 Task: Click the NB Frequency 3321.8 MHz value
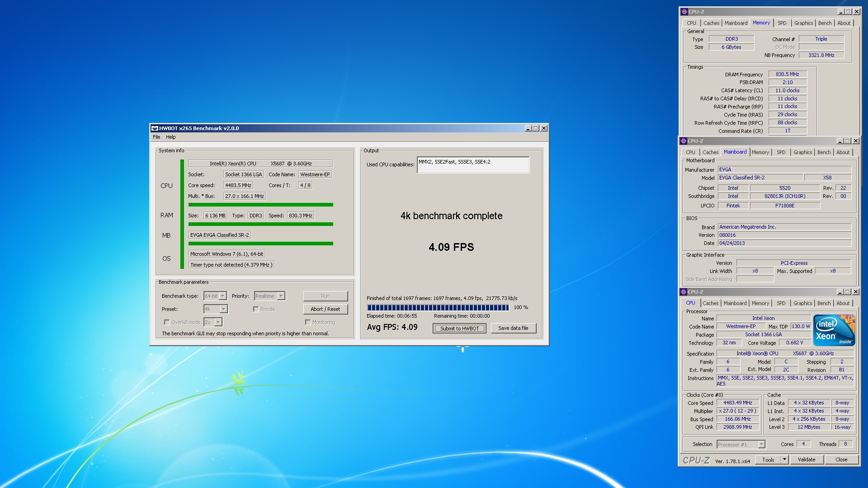tap(821, 55)
